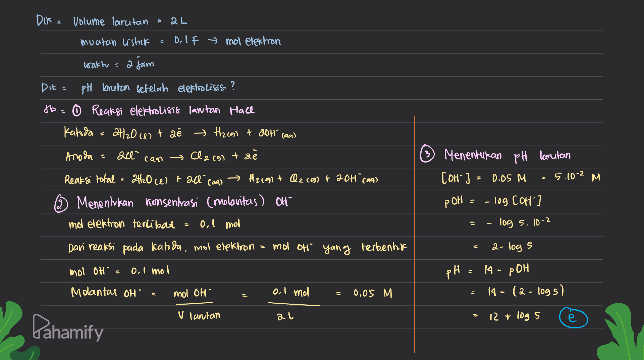Click the "pH larutan setelah elektrolisis ?" question
This screenshot has width=644, height=360.
point(158,88)
